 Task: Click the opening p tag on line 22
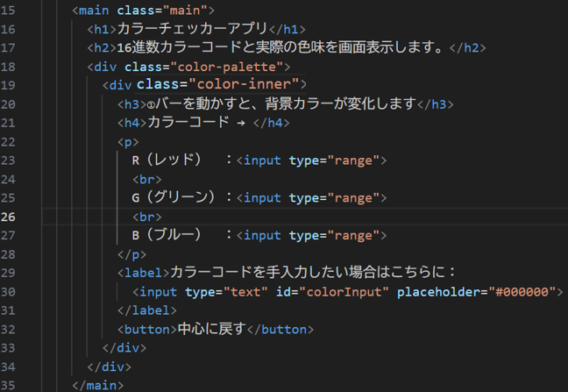(x=128, y=142)
